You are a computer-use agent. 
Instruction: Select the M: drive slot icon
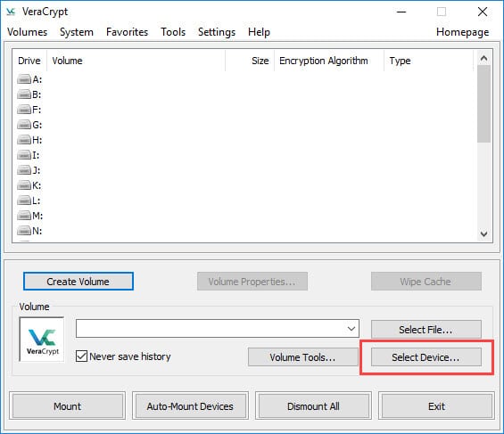coord(24,216)
